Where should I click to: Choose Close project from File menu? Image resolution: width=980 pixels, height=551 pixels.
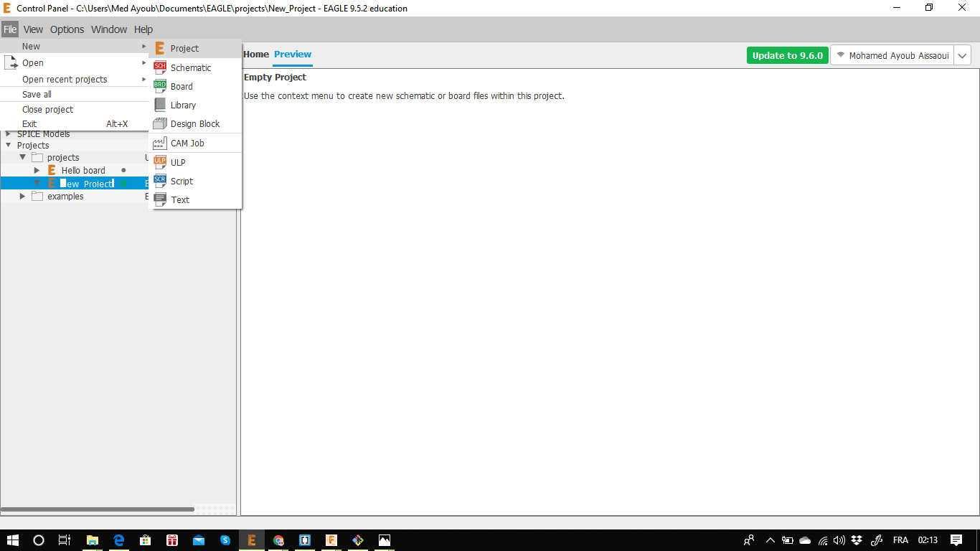(x=74, y=109)
